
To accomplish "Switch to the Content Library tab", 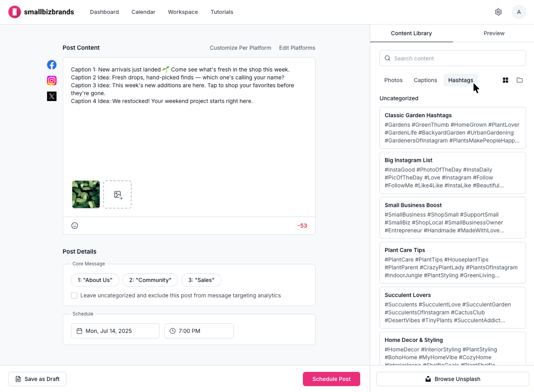I will tap(411, 33).
